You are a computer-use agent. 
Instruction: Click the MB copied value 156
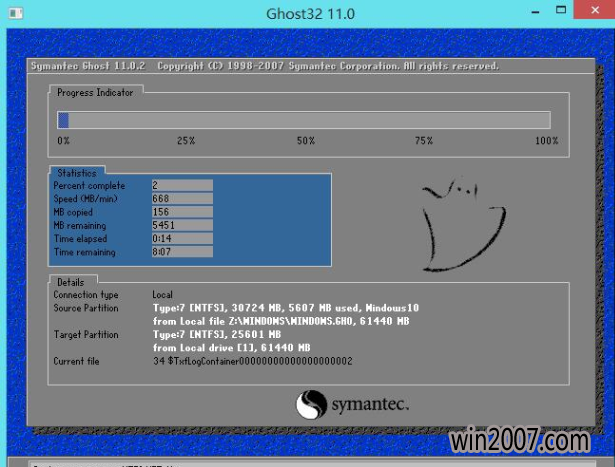point(182,212)
